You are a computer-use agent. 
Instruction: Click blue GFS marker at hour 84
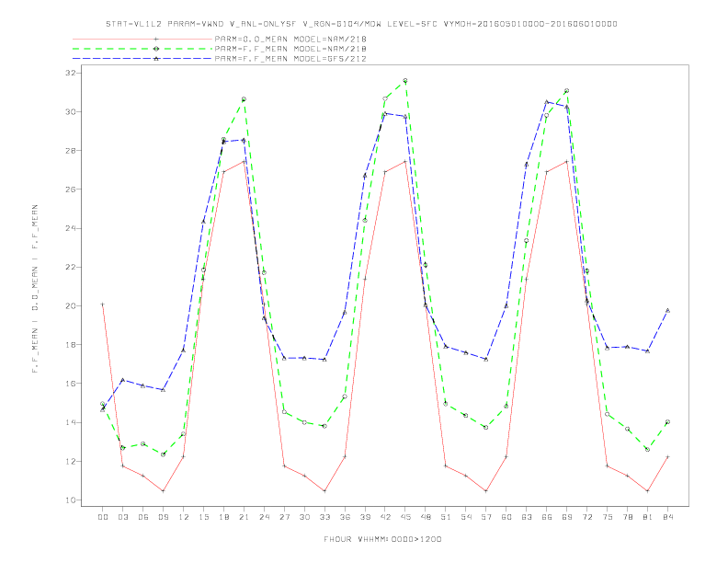[x=667, y=310]
